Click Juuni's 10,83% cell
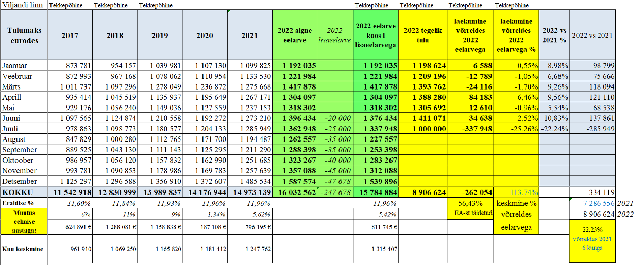Viewport: 644px width, 265px height. click(x=554, y=118)
